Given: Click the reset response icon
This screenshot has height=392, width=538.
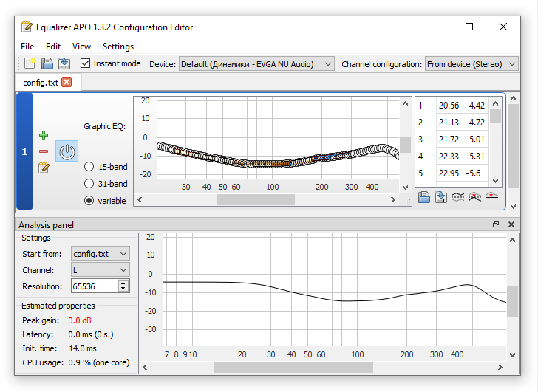Looking at the screenshot, I should coord(491,196).
